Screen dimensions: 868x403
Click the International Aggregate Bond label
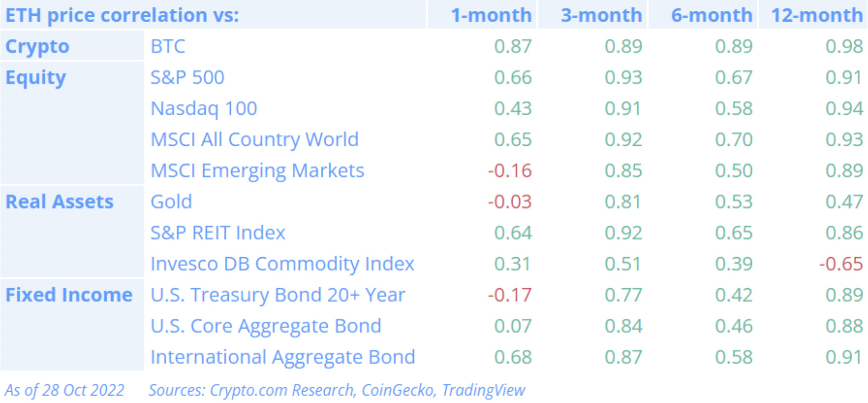(x=283, y=357)
